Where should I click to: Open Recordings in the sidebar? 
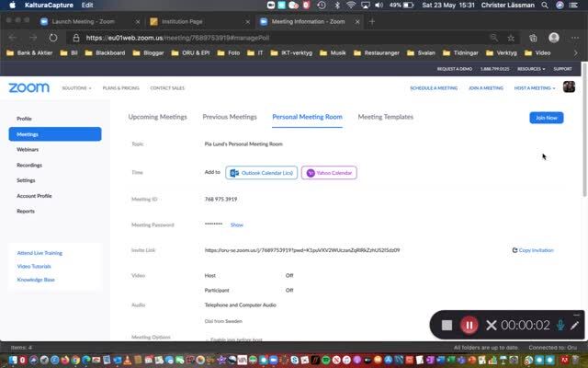pyautogui.click(x=29, y=166)
